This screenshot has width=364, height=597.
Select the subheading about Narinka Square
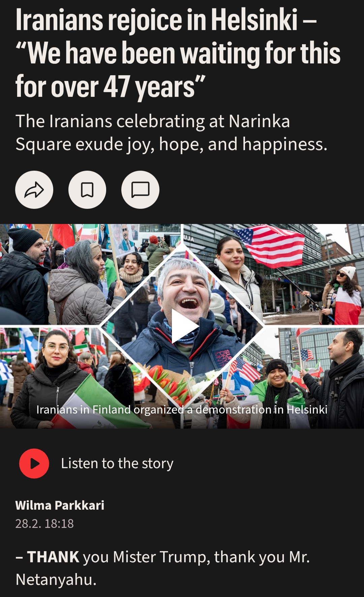(x=172, y=133)
